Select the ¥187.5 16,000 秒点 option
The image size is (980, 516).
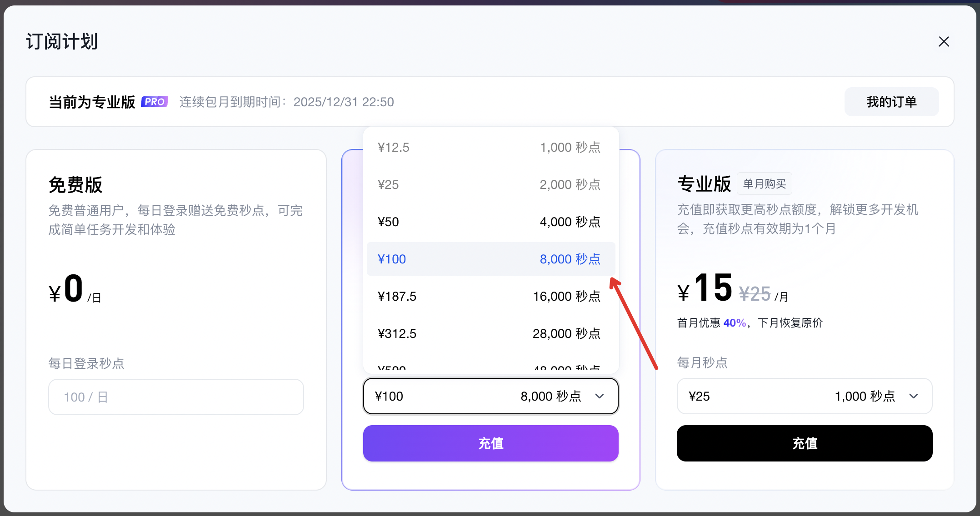(x=490, y=297)
